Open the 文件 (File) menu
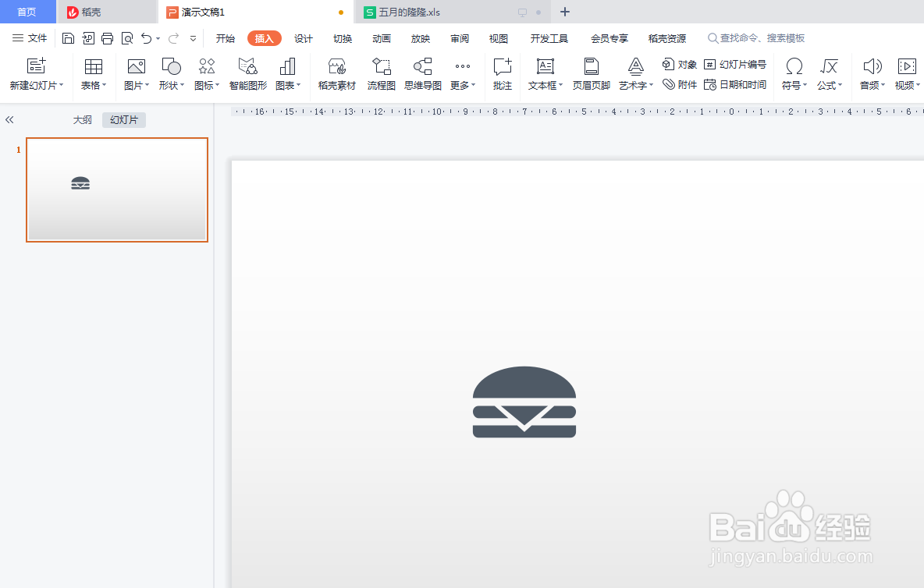The width and height of the screenshot is (924, 588). pyautogui.click(x=30, y=38)
